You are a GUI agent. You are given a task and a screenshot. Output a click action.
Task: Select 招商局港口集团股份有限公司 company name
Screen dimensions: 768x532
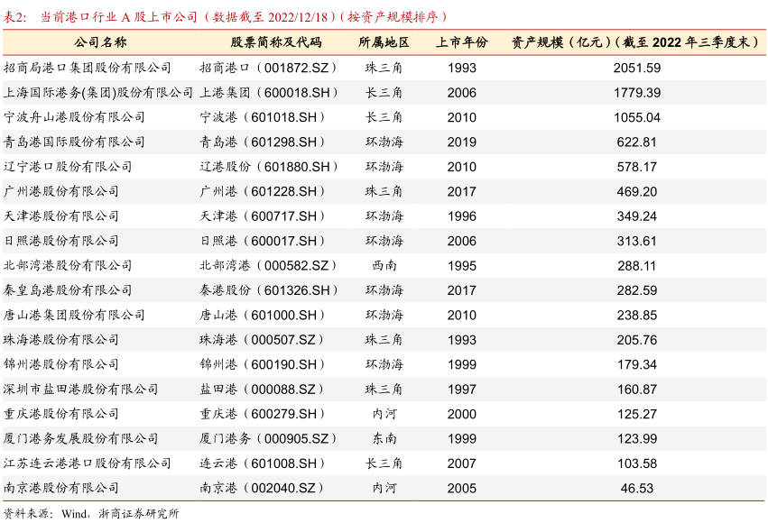[88, 68]
